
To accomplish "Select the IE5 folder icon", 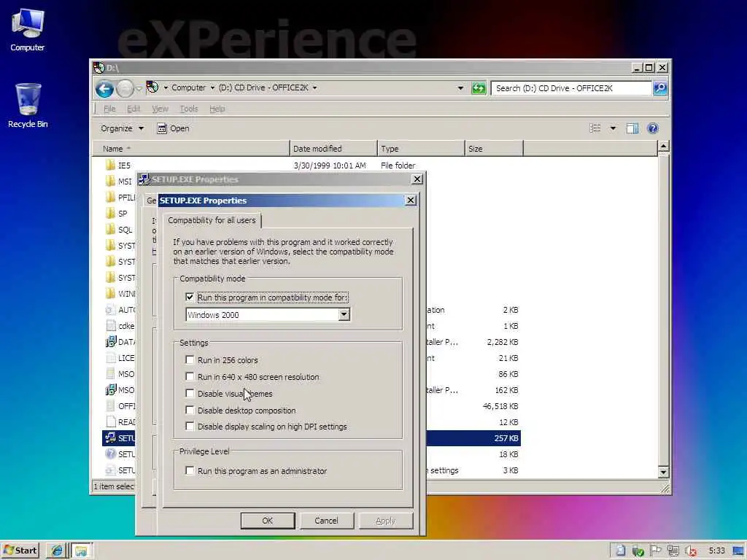I will coord(111,166).
